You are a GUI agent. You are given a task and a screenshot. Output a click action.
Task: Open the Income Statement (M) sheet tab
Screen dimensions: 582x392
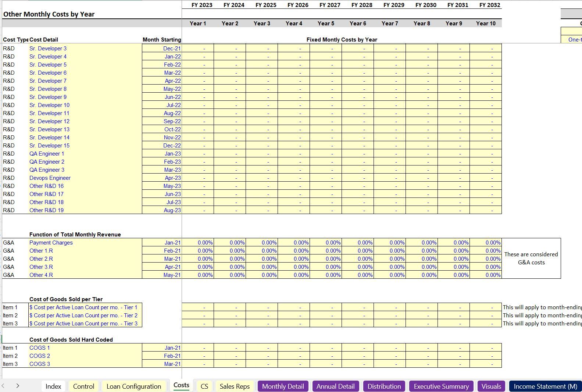pyautogui.click(x=545, y=386)
